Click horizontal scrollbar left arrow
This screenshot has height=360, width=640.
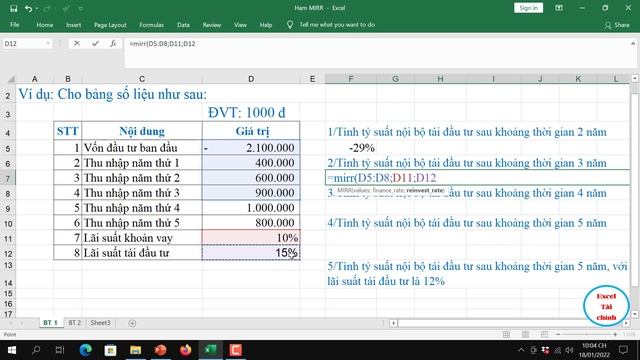click(393, 323)
